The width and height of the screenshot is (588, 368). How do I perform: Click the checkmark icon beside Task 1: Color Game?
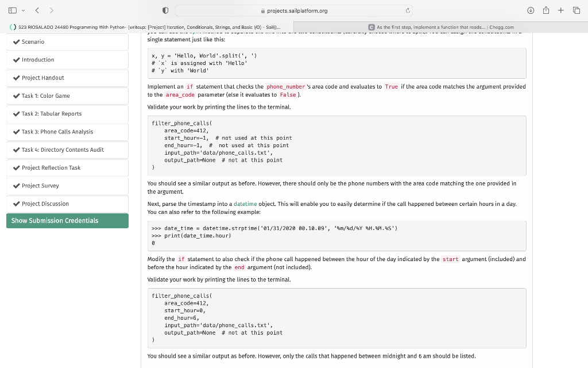(x=16, y=96)
